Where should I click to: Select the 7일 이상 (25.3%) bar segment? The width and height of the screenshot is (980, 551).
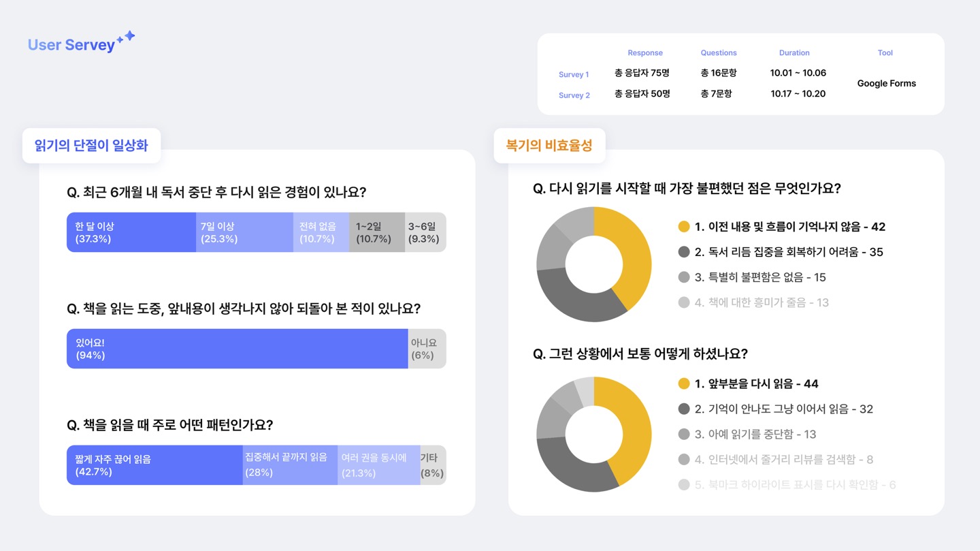(x=244, y=232)
